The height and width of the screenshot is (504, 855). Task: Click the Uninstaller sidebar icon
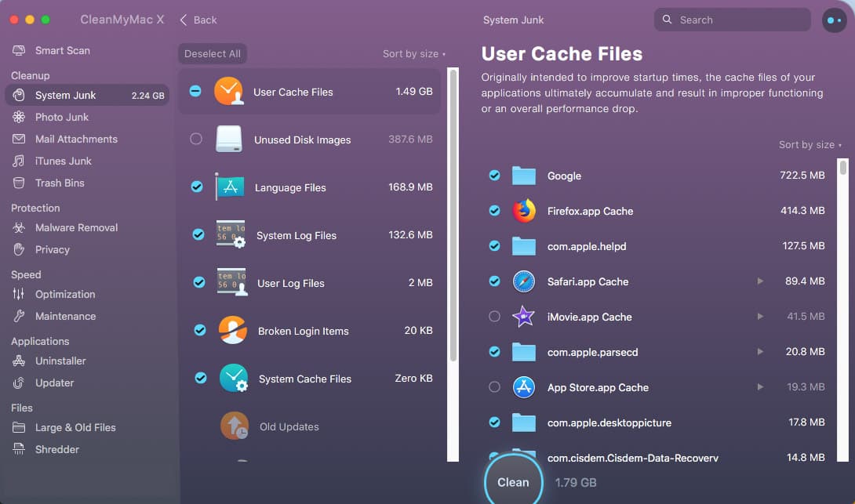tap(19, 361)
